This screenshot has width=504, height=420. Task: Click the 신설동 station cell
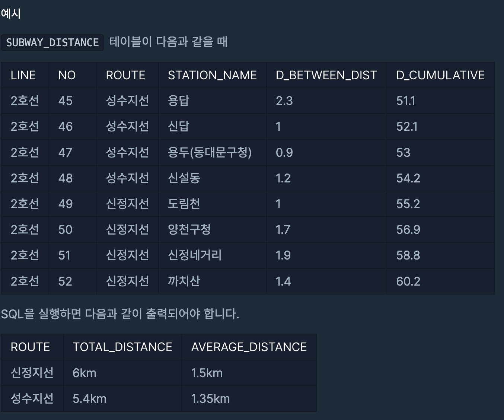(213, 178)
